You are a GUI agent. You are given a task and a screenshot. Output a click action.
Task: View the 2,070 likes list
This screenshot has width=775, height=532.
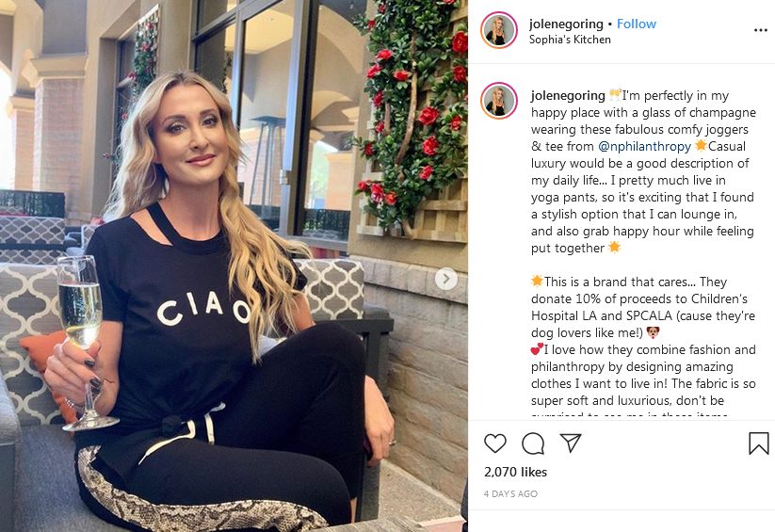click(515, 472)
